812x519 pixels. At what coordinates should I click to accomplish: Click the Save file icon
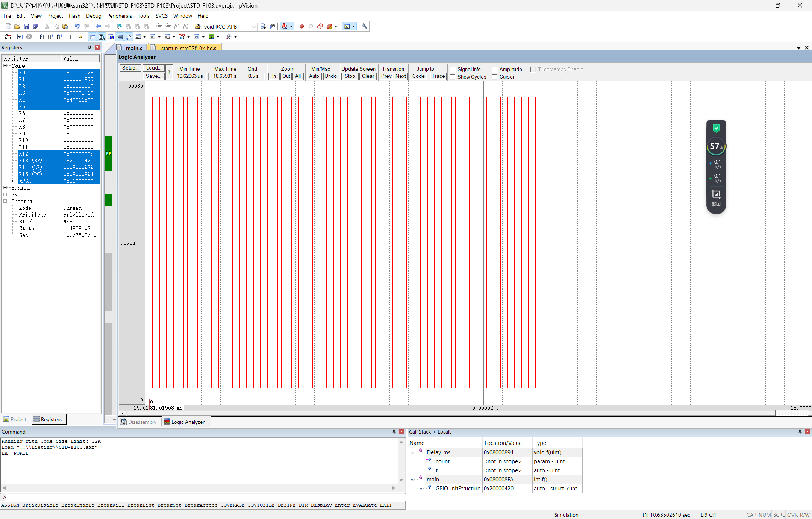(26, 26)
